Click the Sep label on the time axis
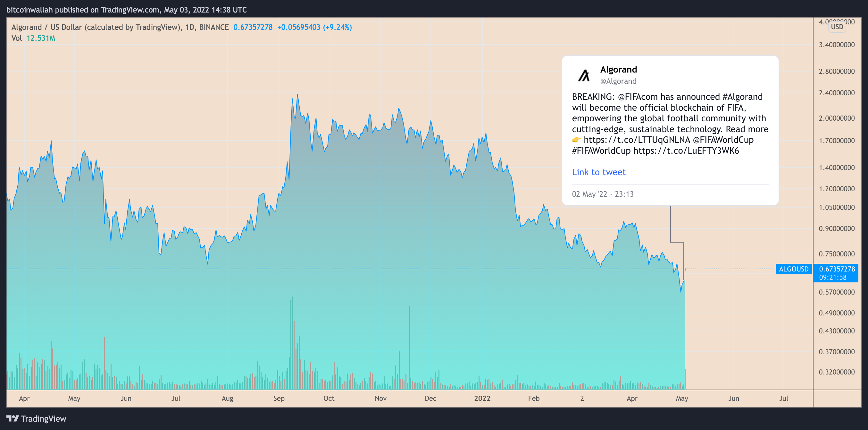Screen dimensions: 868x430 279,398
